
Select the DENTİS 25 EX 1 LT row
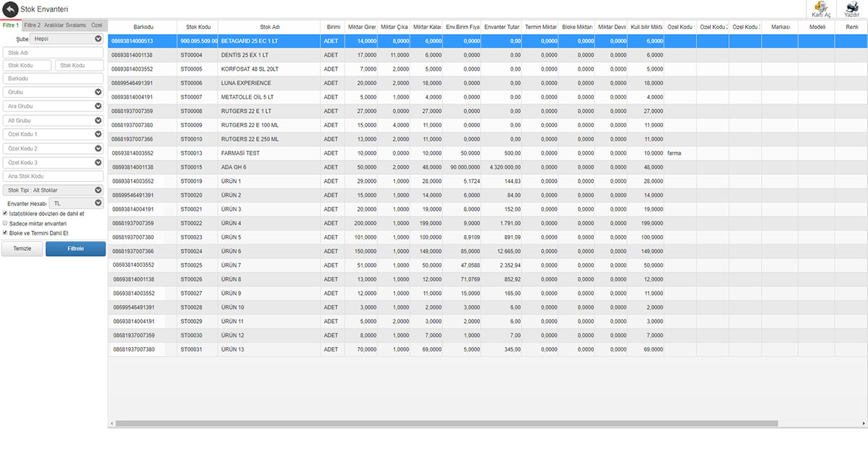tap(488, 55)
